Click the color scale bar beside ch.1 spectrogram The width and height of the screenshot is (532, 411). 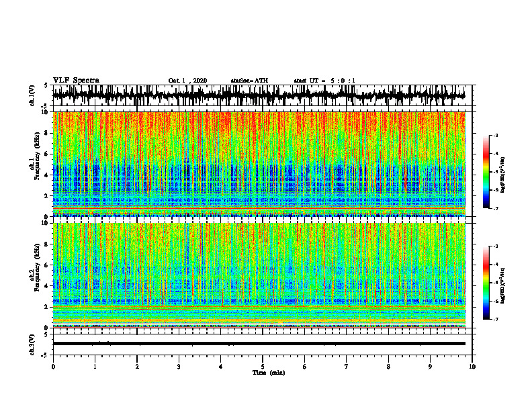coord(486,172)
